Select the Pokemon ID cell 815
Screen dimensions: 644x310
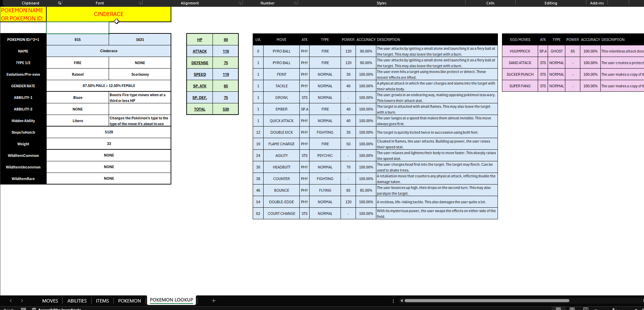[x=78, y=40]
